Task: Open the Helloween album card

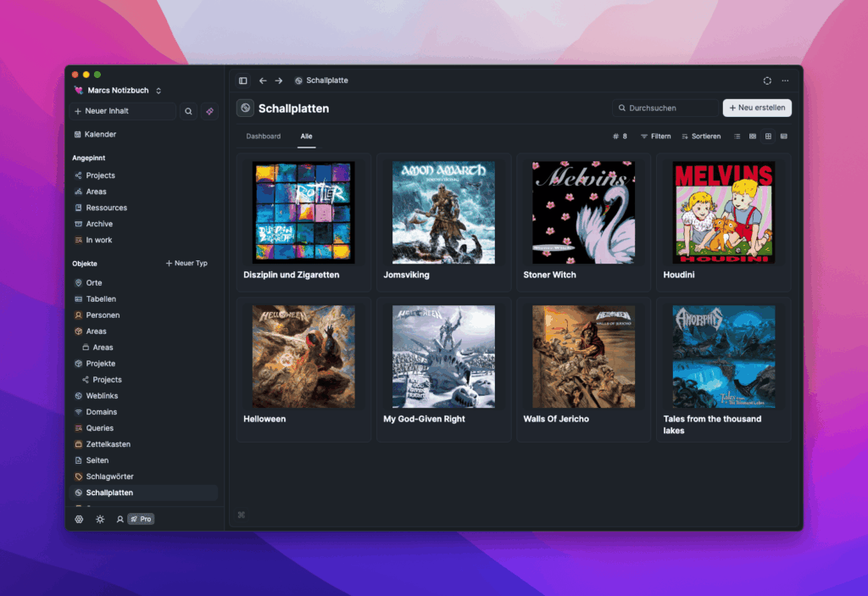Action: coord(304,370)
